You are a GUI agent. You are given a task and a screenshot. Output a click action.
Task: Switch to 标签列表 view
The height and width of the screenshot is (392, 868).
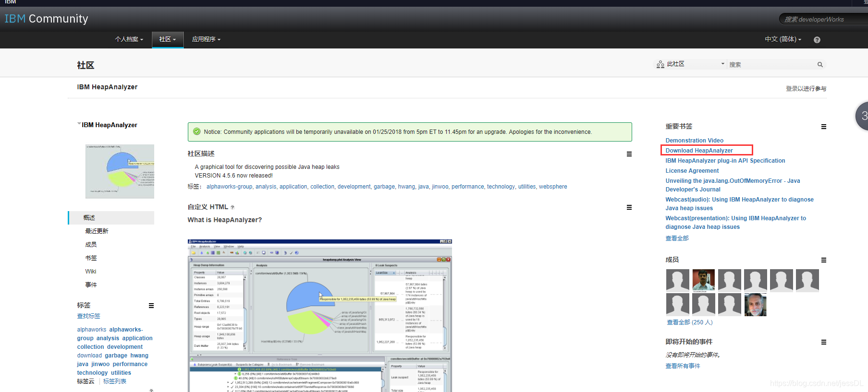pos(115,381)
